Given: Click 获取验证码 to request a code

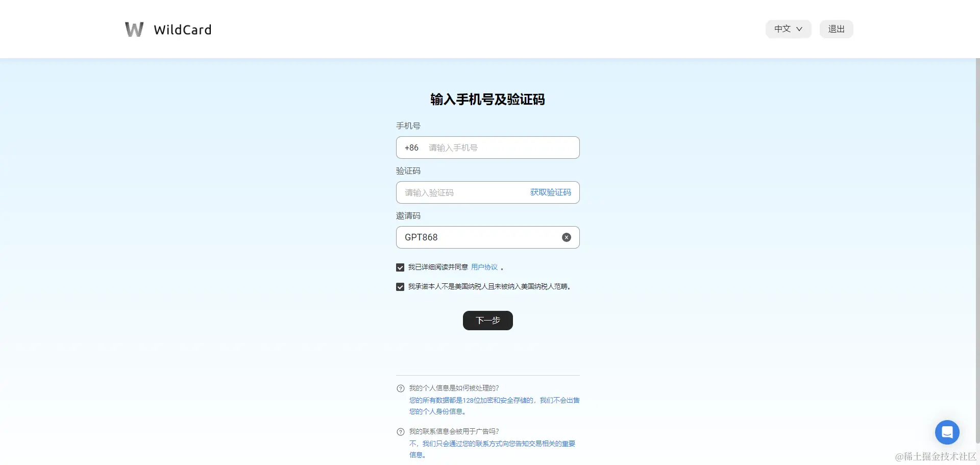Looking at the screenshot, I should tap(550, 192).
